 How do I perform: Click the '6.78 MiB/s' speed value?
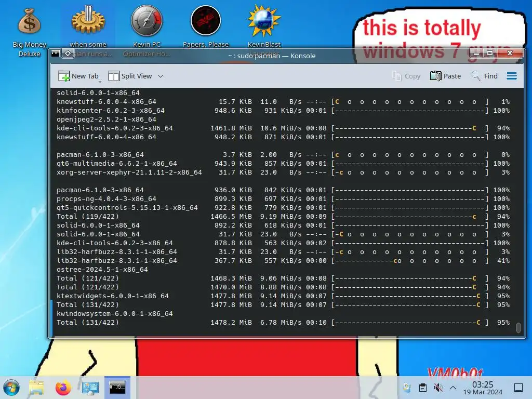click(x=281, y=322)
